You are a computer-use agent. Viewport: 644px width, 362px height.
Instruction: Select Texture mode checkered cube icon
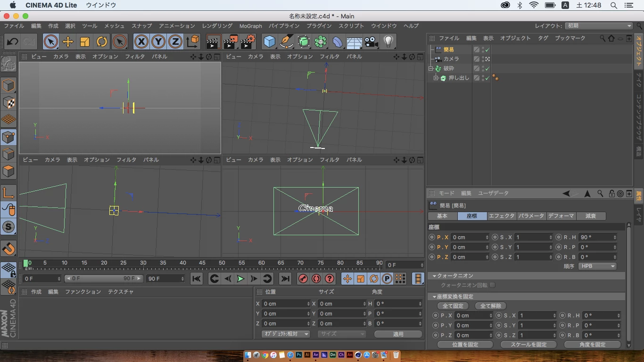[x=8, y=102]
